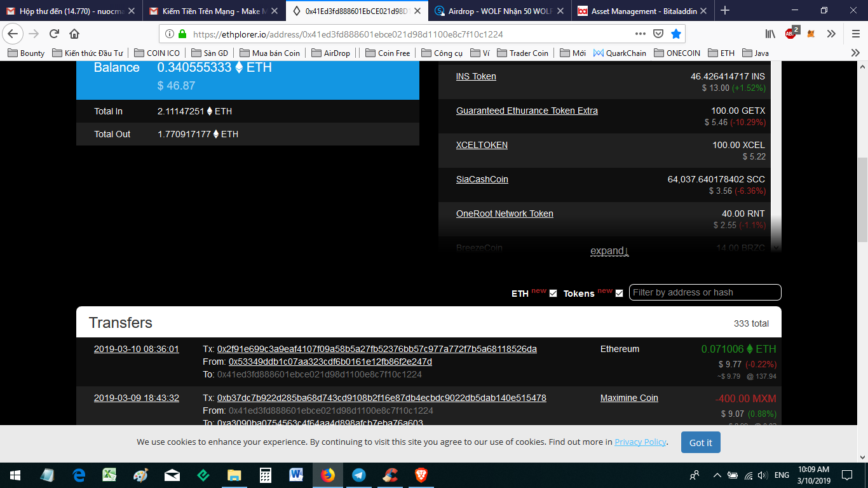Open the ENG input language indicator
Viewport: 868px width, 488px height.
click(x=782, y=475)
